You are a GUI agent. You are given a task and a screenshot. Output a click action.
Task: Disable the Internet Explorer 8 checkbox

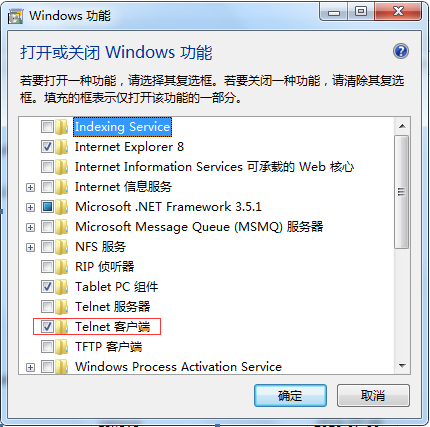coord(47,147)
